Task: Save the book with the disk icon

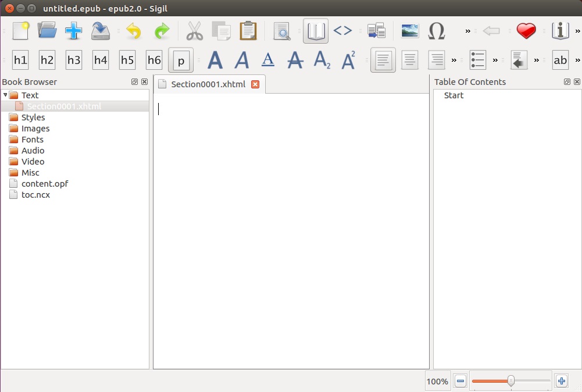Action: click(x=101, y=31)
